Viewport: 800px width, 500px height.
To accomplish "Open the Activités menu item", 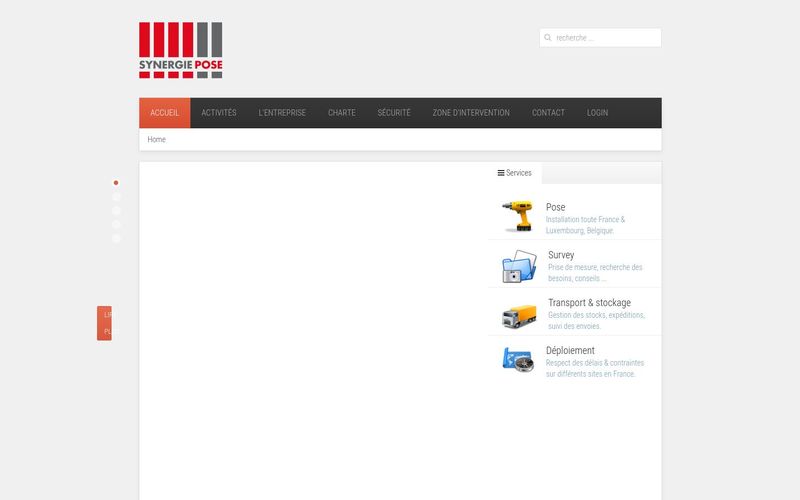I will coord(219,113).
